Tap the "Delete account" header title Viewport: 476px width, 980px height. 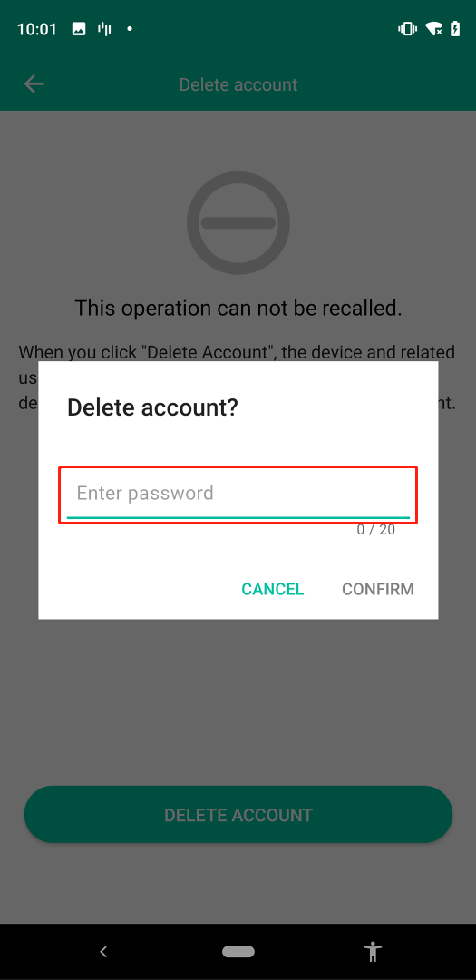tap(238, 84)
